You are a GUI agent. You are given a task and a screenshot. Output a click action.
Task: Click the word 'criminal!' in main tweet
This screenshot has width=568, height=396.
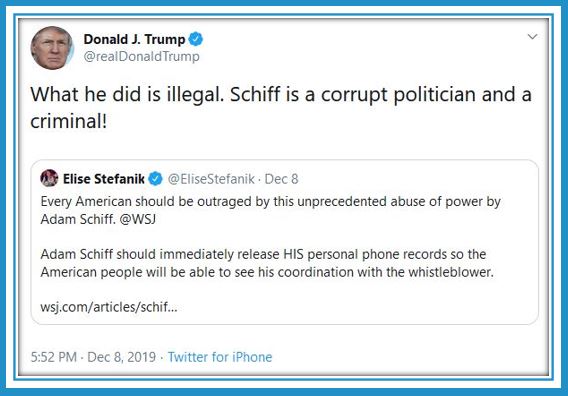(x=68, y=121)
